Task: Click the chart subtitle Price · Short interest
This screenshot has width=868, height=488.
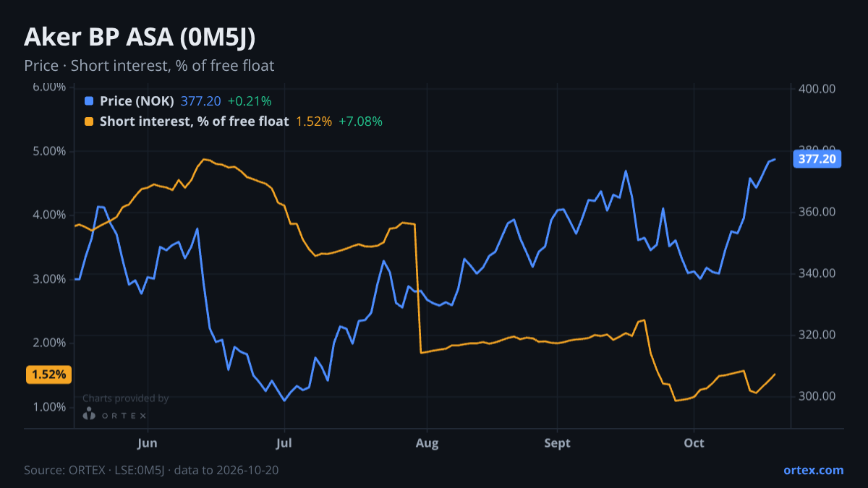Action: pyautogui.click(x=149, y=66)
